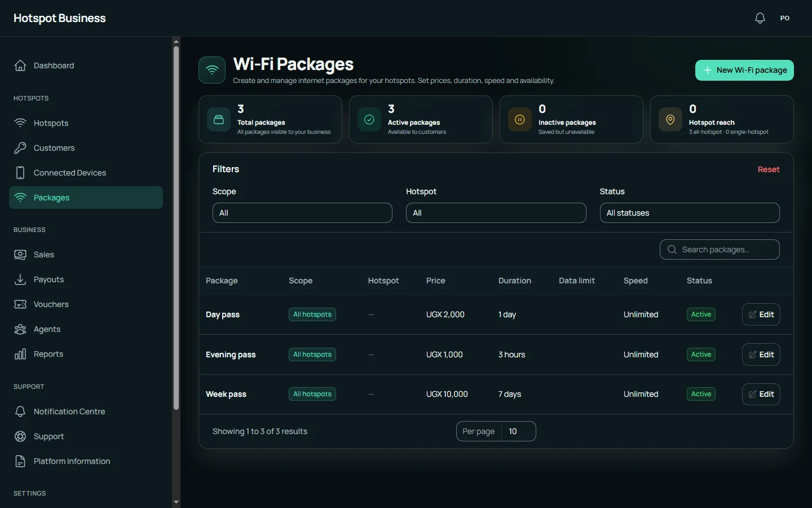Click the Hotspots wifi icon in sidebar
812x508 pixels.
(20, 123)
